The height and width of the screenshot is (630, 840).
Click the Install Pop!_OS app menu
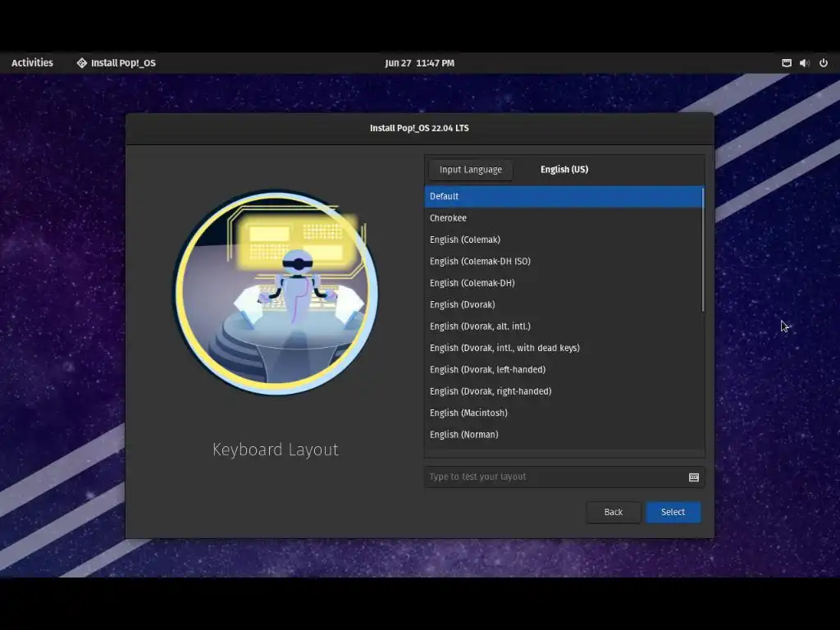click(x=116, y=62)
